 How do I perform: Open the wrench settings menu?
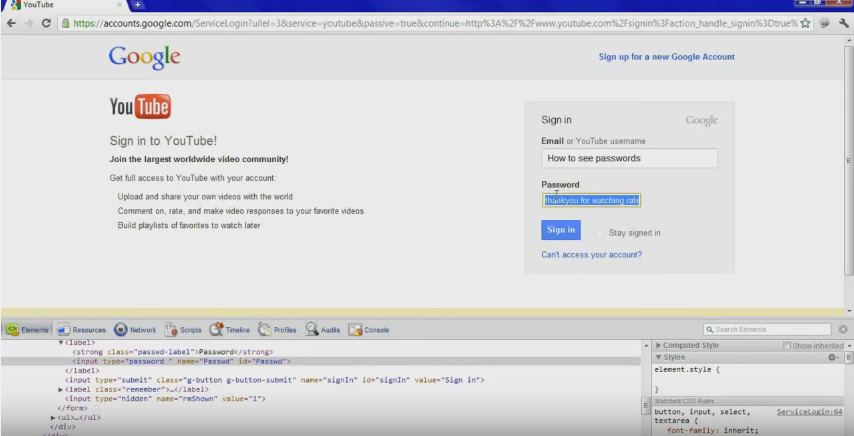(844, 23)
